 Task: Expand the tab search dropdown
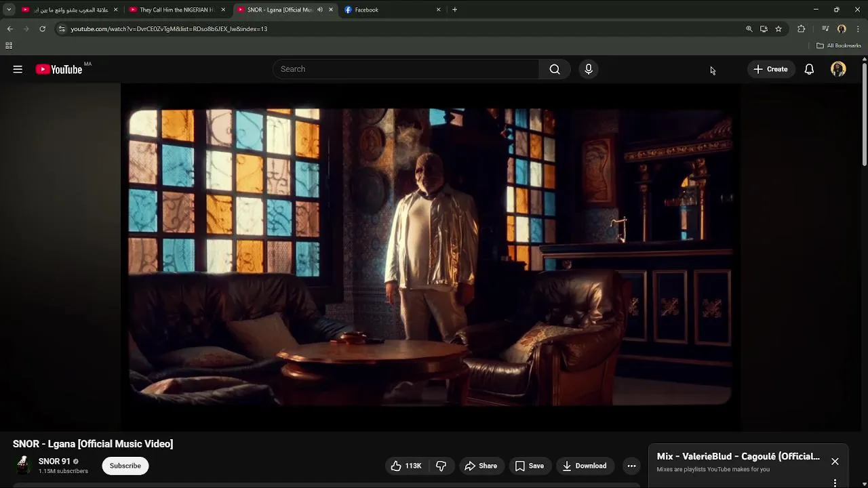tap(9, 9)
